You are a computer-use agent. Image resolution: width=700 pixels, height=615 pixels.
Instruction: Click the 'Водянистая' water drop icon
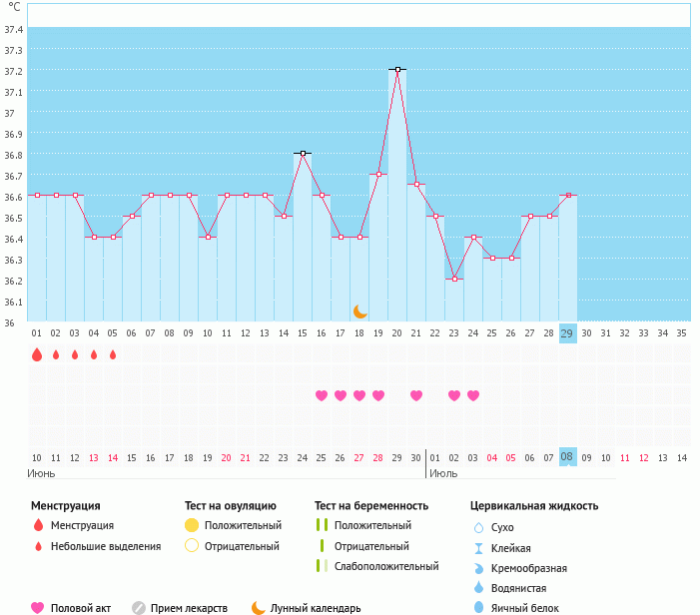[x=478, y=587]
